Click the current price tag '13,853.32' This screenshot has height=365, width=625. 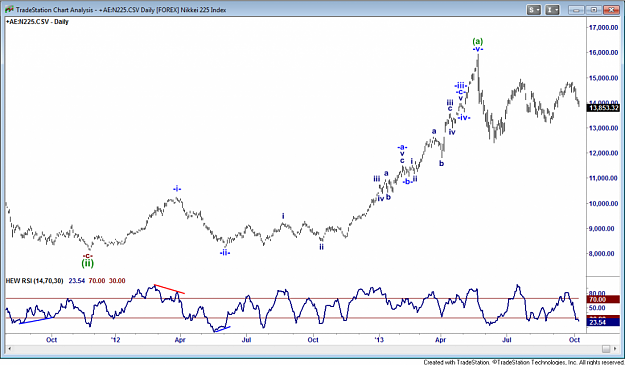click(x=603, y=108)
